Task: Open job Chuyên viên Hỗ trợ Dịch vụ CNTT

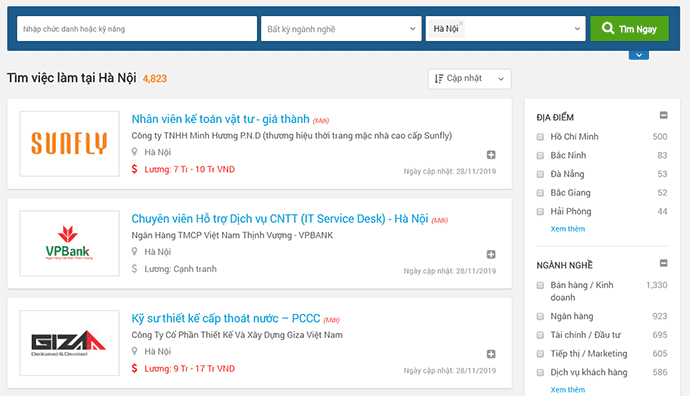Action: tap(280, 219)
